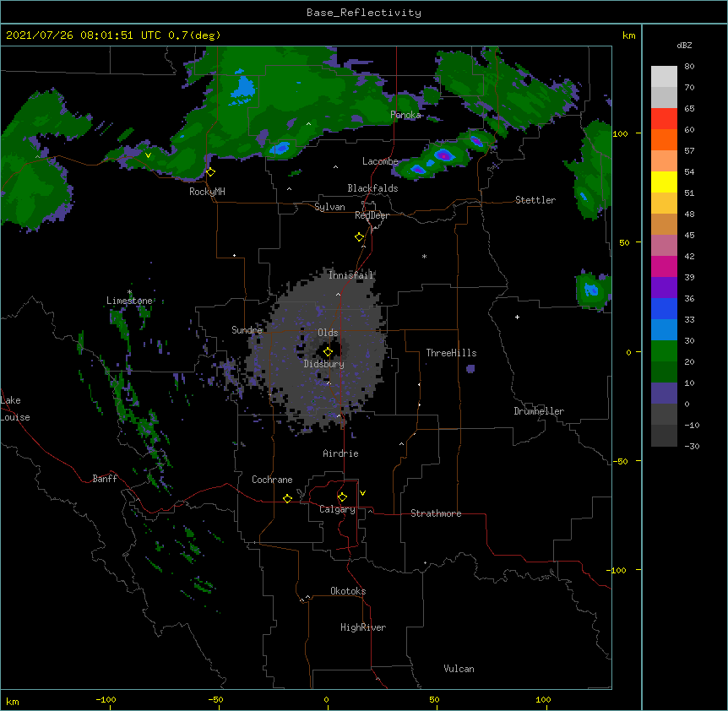Select the orange 57-60 dBZ legend swatch
The image size is (728, 711).
(664, 139)
